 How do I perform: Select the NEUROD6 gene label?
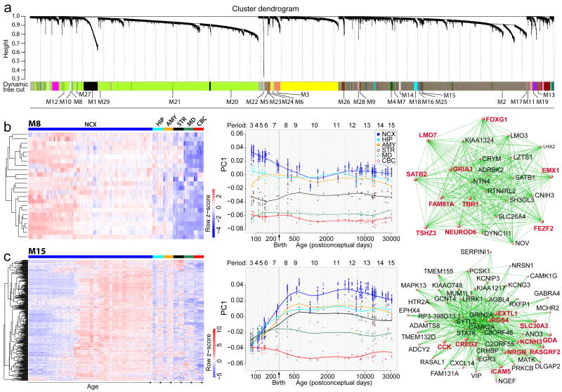(x=461, y=233)
